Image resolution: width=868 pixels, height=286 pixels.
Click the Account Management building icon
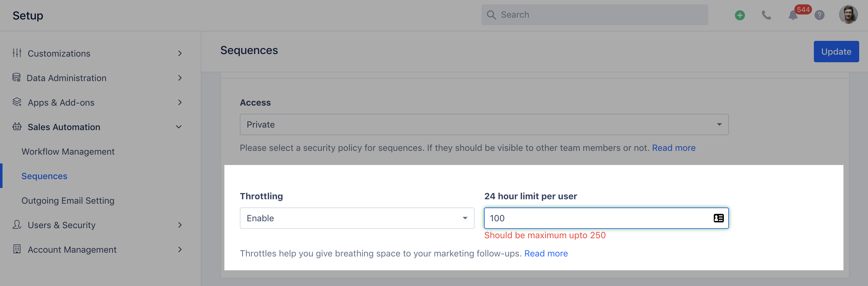(x=17, y=249)
